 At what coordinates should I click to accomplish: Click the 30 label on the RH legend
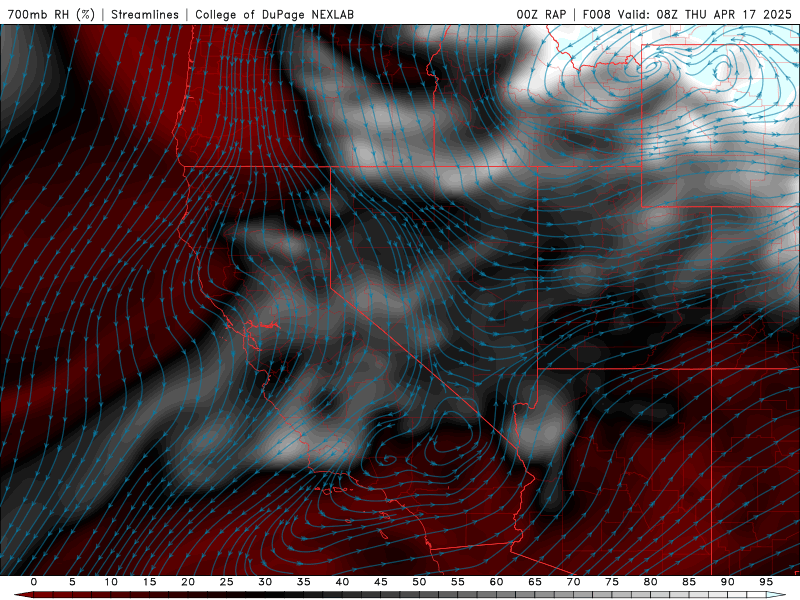click(265, 582)
